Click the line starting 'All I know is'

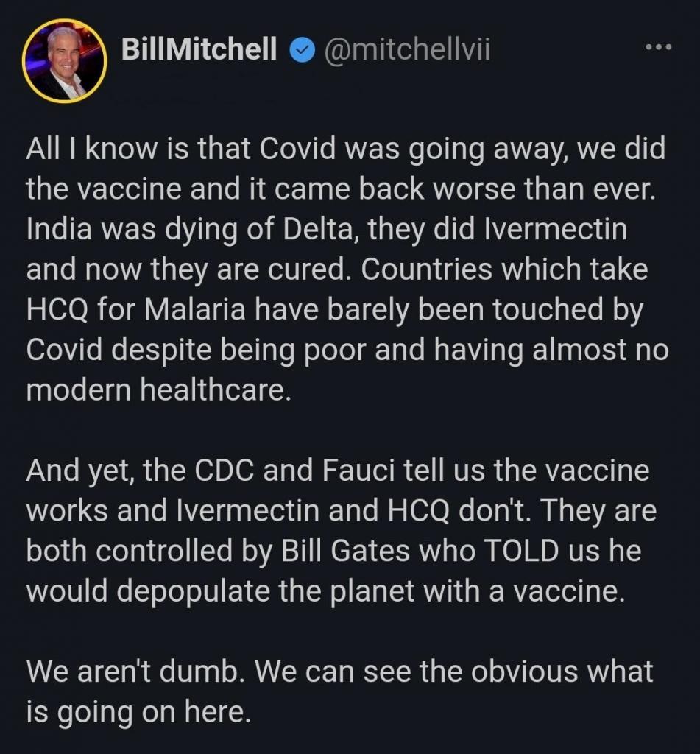coord(346,149)
